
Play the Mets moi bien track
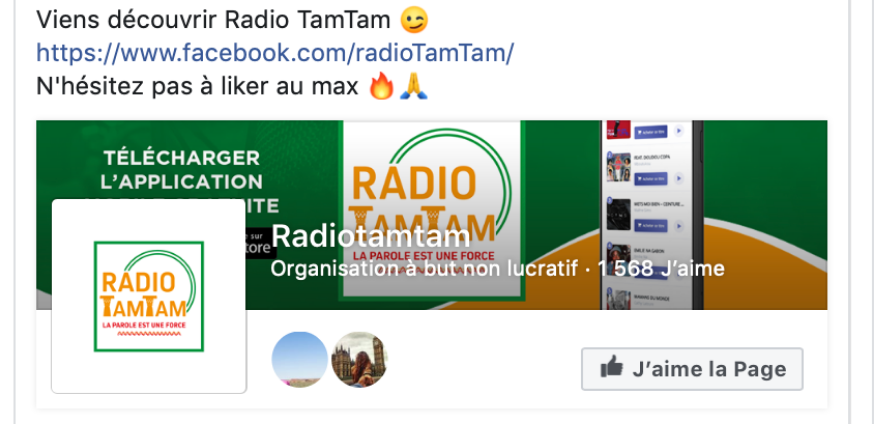pos(679,226)
